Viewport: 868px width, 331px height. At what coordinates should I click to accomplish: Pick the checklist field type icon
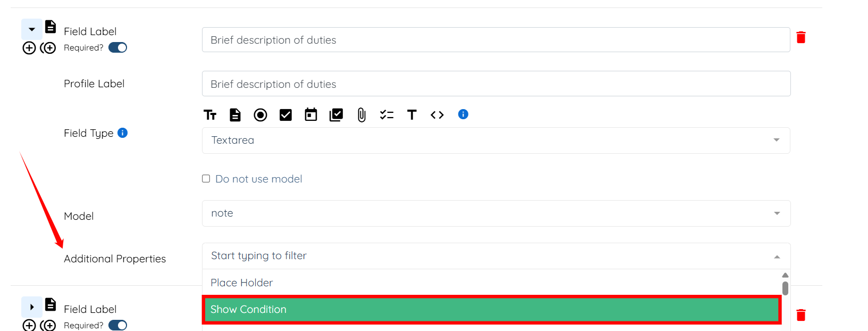tap(386, 115)
